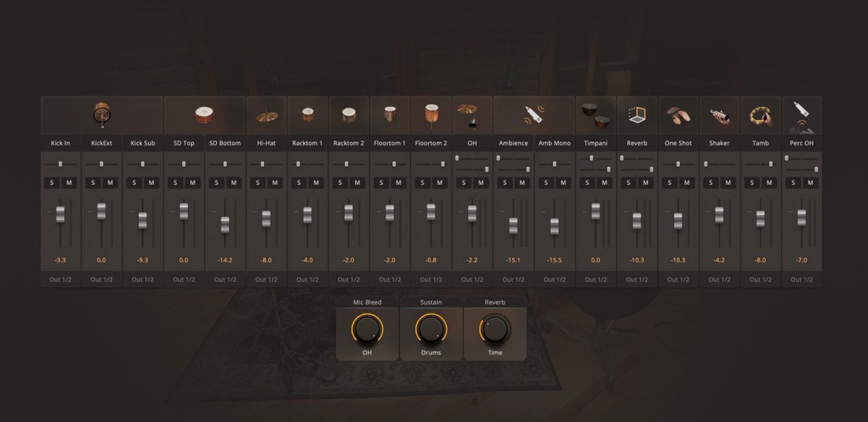Click the Racktom 1 volume fader handle

[x=307, y=215]
